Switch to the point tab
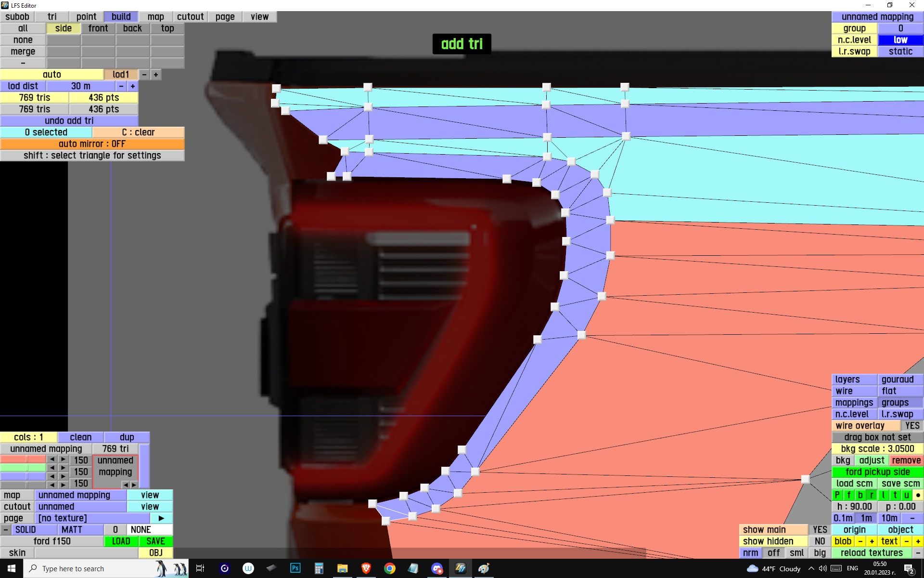This screenshot has width=924, height=578. [x=86, y=17]
